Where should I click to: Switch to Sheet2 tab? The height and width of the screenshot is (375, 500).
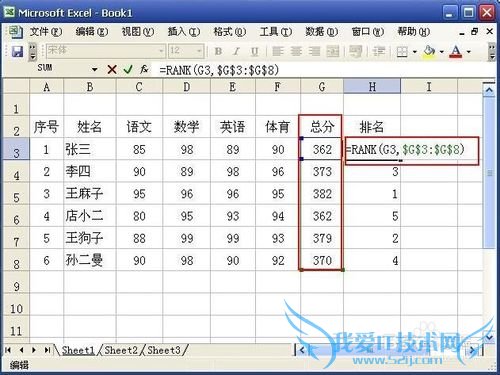pos(121,350)
